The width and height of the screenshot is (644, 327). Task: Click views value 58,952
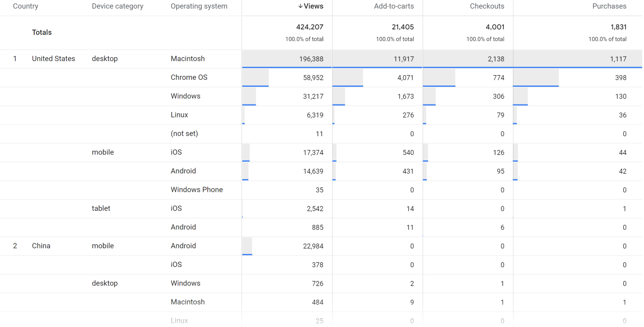point(313,78)
